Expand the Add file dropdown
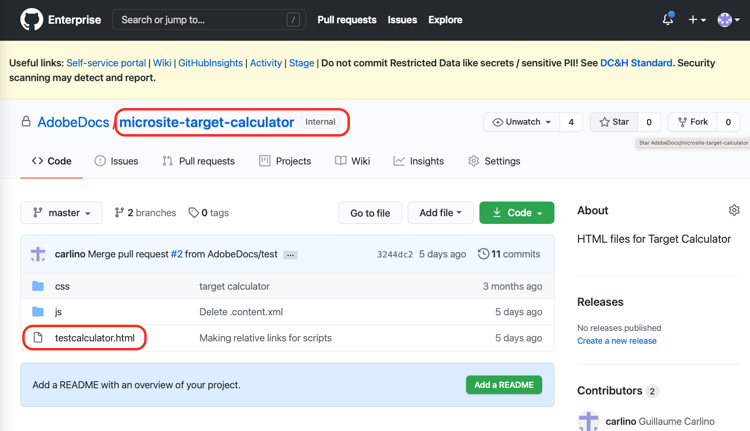The width and height of the screenshot is (750, 431). pos(440,213)
